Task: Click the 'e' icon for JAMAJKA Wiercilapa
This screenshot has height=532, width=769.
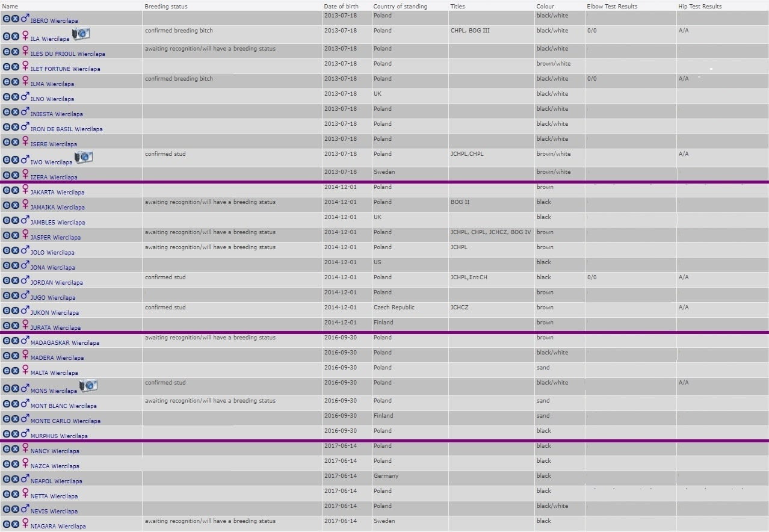Action: click(7, 204)
